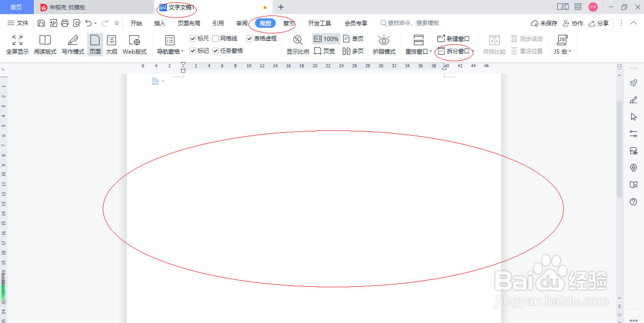Open the 重排窗口 arrange windows dropdown
Viewport: 644px width, 323px height.
(x=418, y=52)
